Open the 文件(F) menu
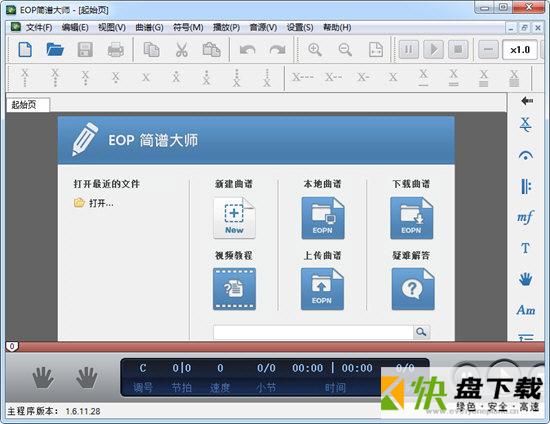 39,27
